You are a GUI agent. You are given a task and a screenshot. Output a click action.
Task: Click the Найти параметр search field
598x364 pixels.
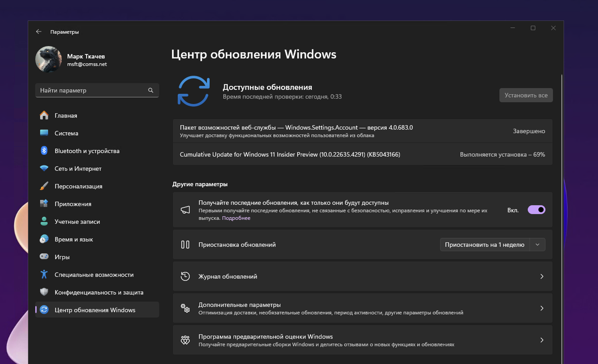[92, 91]
